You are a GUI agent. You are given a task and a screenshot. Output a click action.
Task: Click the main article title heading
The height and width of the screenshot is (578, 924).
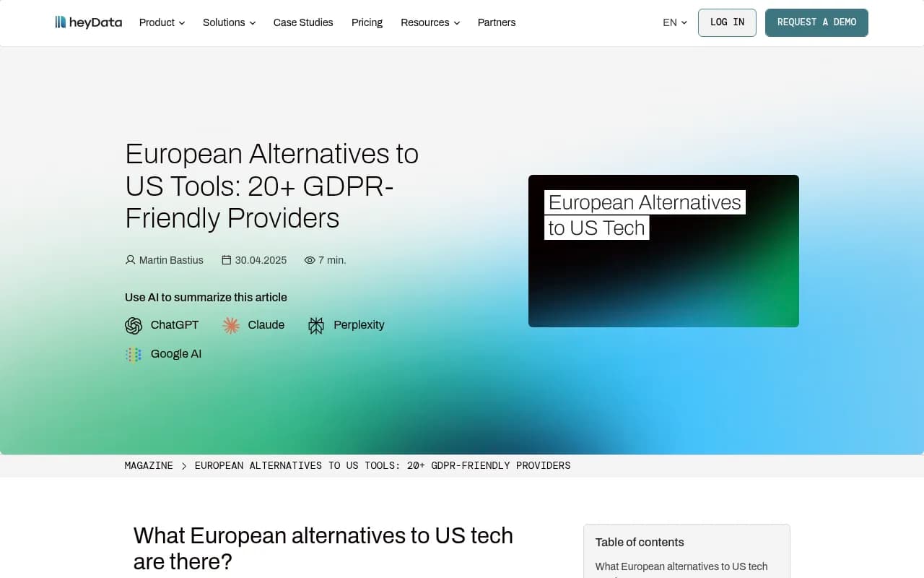272,186
